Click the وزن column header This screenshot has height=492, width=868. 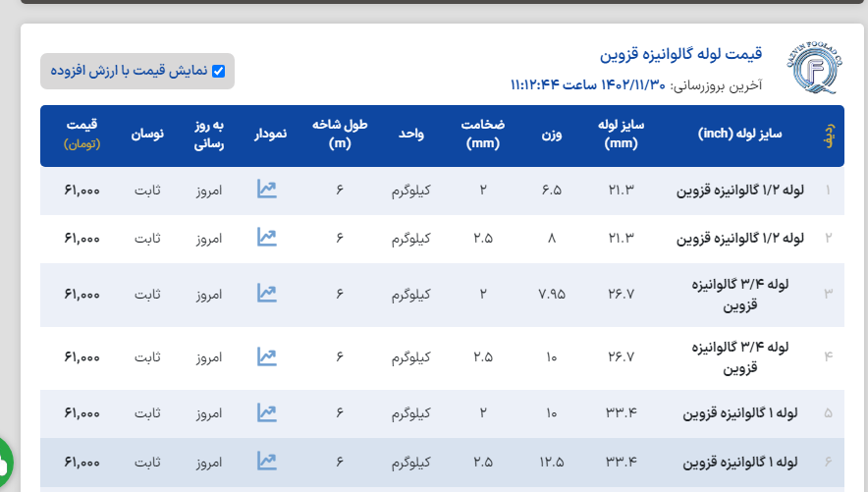[552, 135]
